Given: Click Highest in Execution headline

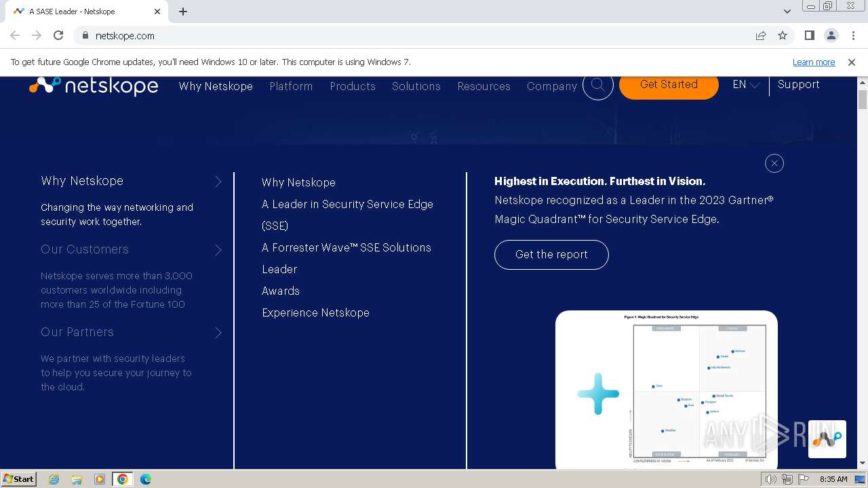Looking at the screenshot, I should point(599,181).
